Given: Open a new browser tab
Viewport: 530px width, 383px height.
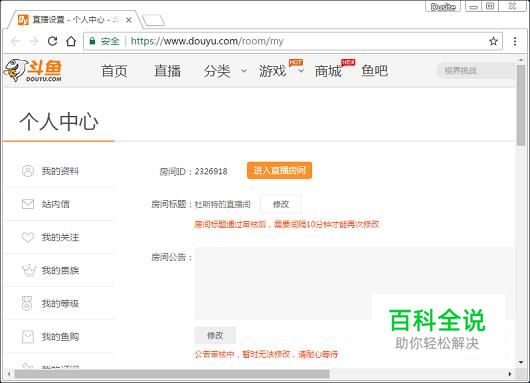Looking at the screenshot, I should [153, 20].
